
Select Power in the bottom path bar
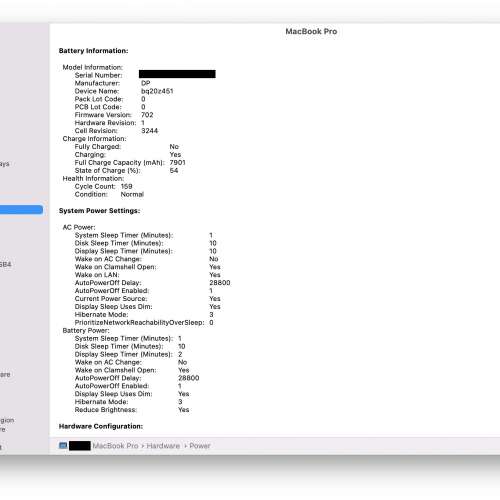[200, 446]
